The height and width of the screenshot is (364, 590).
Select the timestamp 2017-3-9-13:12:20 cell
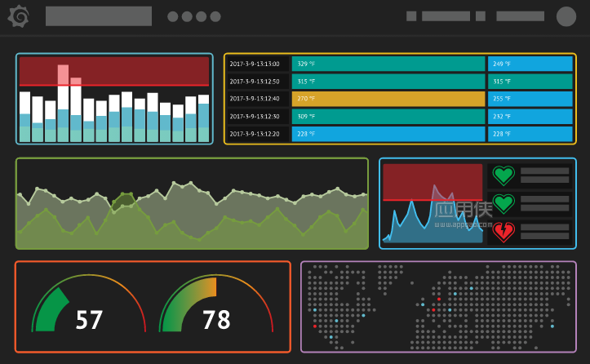tap(258, 134)
